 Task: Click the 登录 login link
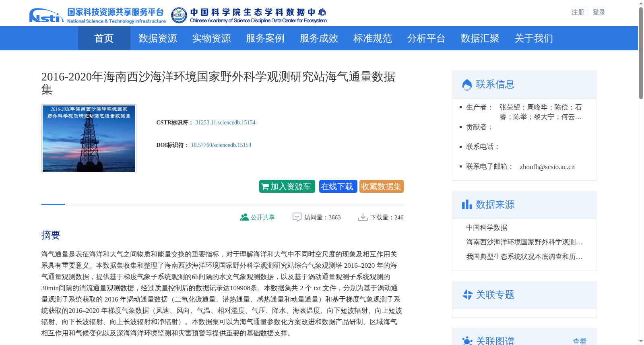coord(599,12)
